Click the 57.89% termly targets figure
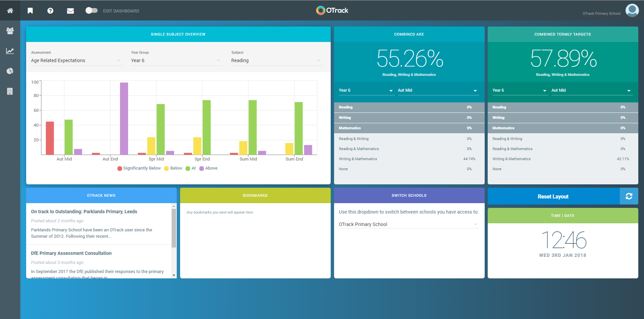644x319 pixels. coord(563,58)
